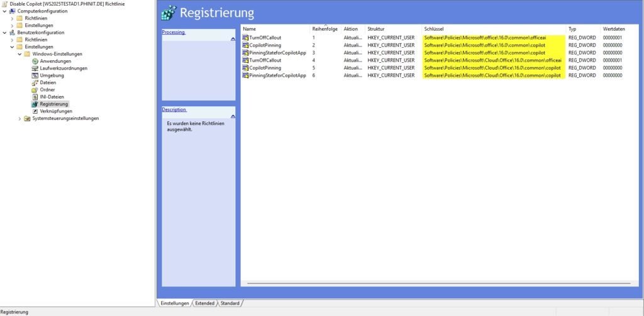The image size is (644, 316).
Task: Collapse the Processing panel chevron
Action: click(x=233, y=39)
